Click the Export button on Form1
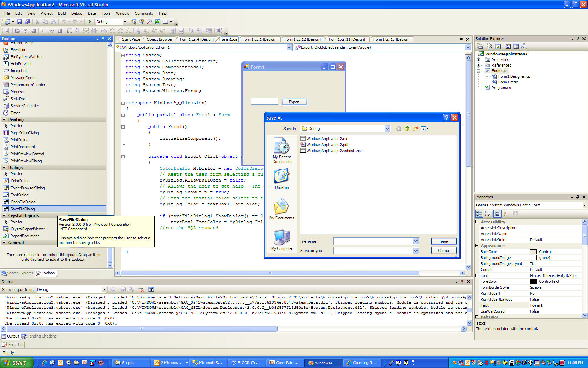This screenshot has height=368, width=588. click(294, 101)
